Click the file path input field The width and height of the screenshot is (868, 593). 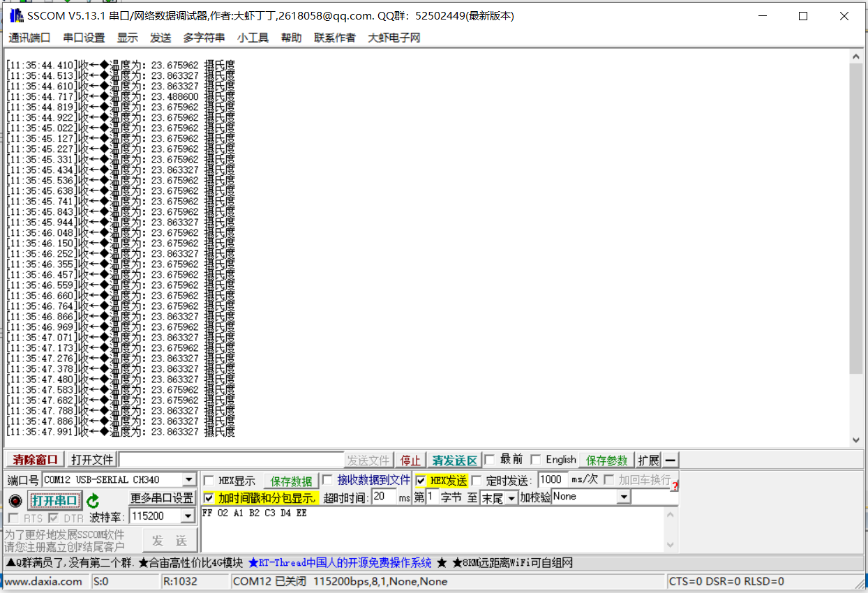(231, 460)
